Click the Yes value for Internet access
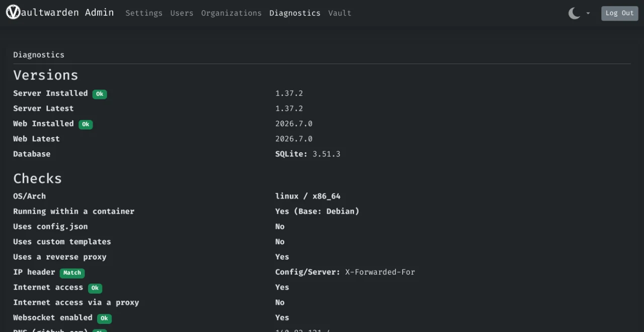Viewport: 644px width, 332px height. click(x=282, y=287)
